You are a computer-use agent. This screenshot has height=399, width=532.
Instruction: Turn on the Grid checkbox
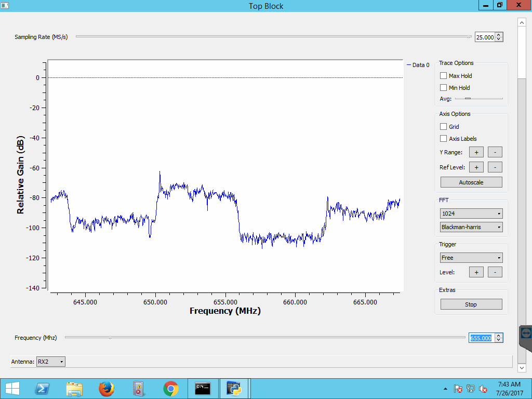coord(443,127)
